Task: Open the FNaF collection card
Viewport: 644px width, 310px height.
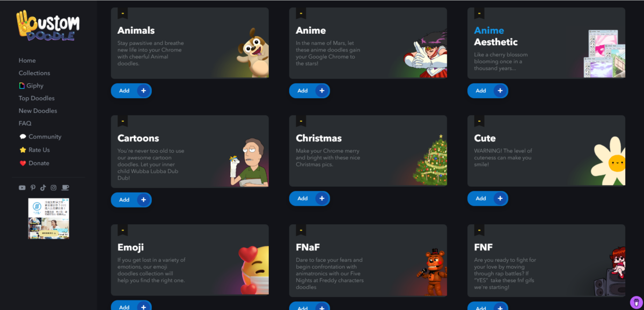Action: coord(368,260)
